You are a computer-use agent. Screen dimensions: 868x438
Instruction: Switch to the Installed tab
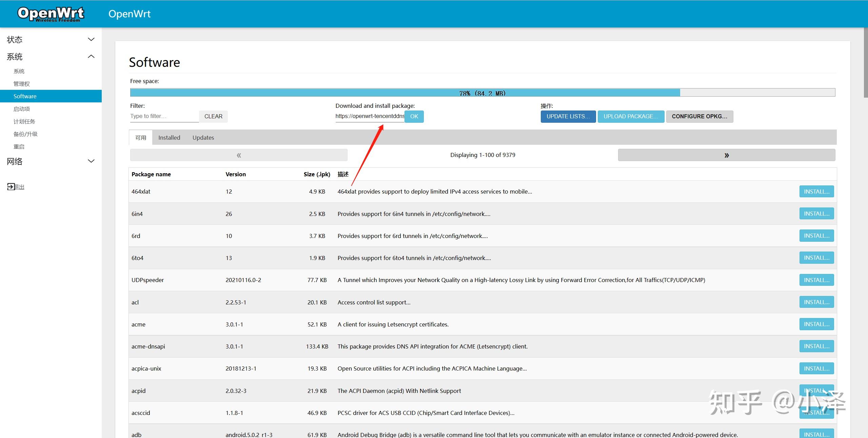click(x=169, y=138)
